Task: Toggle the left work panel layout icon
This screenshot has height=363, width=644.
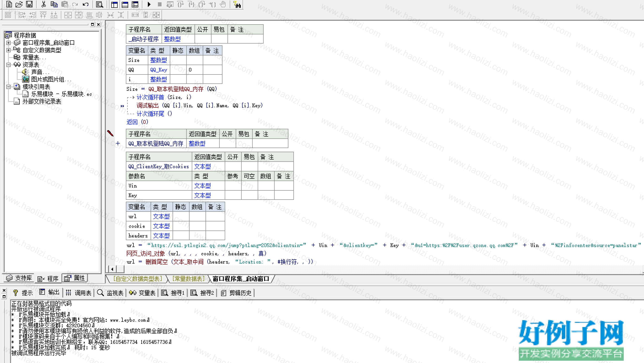Action: [114, 4]
